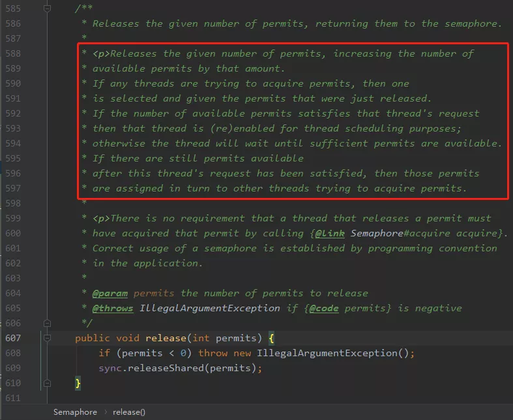Viewport: 513px width, 420px height.
Task: Click 'public' keyword on line 607
Action: (x=93, y=338)
